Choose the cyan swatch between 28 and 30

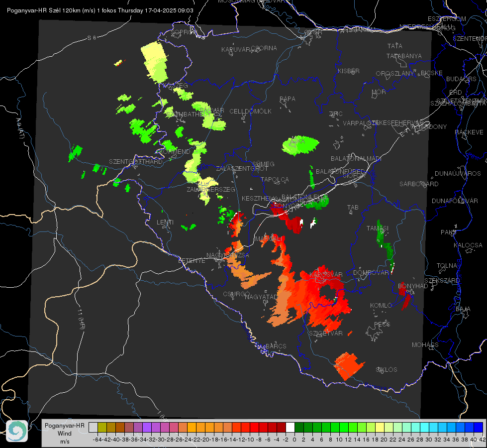425,427
